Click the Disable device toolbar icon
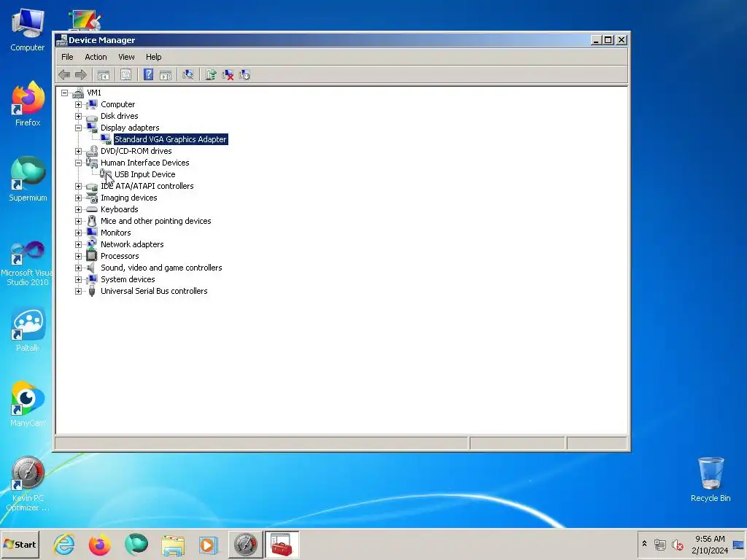 click(x=244, y=75)
